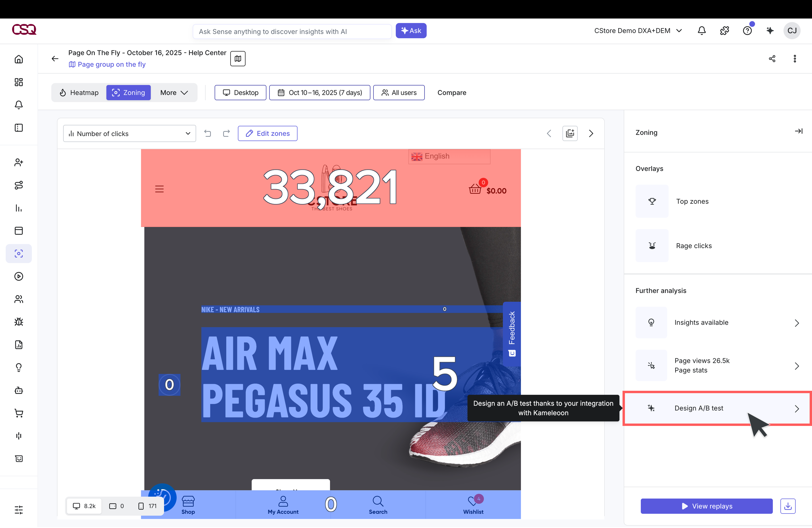Go to the next snapshot chevron
The image size is (812, 528).
pos(591,133)
